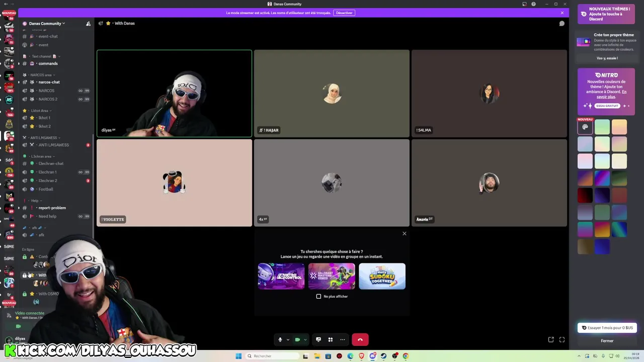Pop out the call window
Viewport: 644px width, 362px height.
click(x=551, y=340)
